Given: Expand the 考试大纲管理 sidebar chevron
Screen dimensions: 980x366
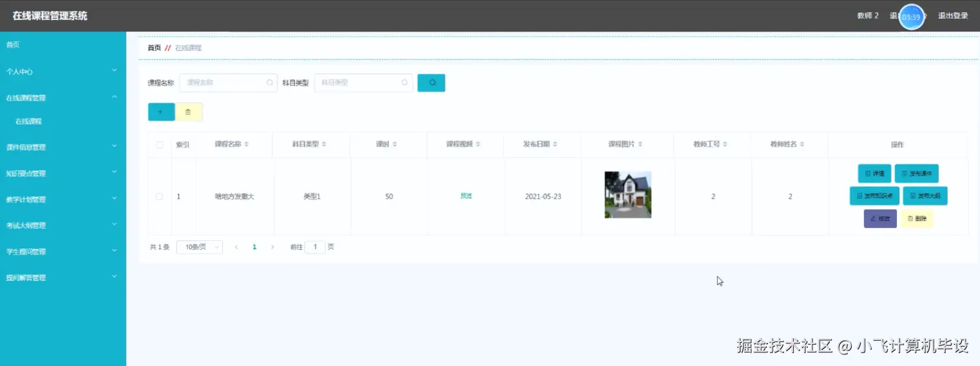Looking at the screenshot, I should coord(114,224).
